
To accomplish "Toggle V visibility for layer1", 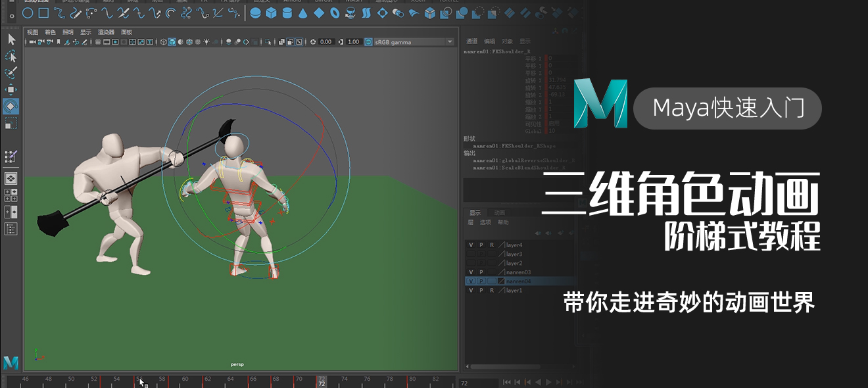I will point(471,290).
